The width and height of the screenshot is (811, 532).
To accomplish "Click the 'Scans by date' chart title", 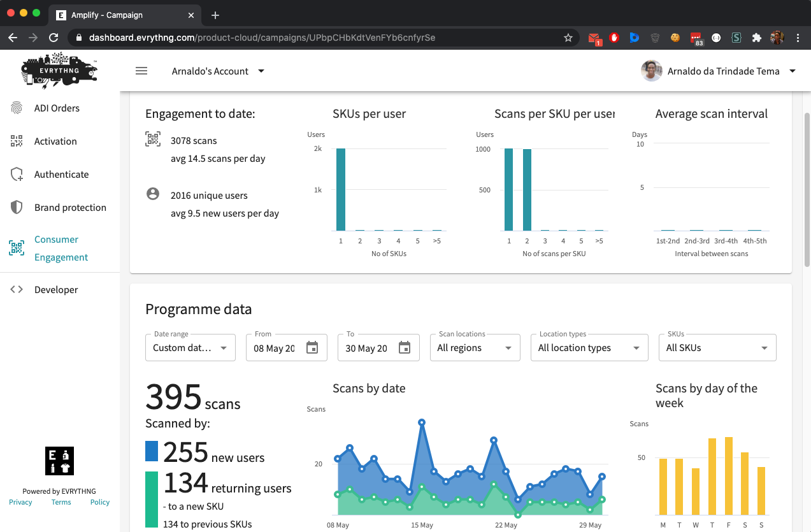I will [369, 388].
